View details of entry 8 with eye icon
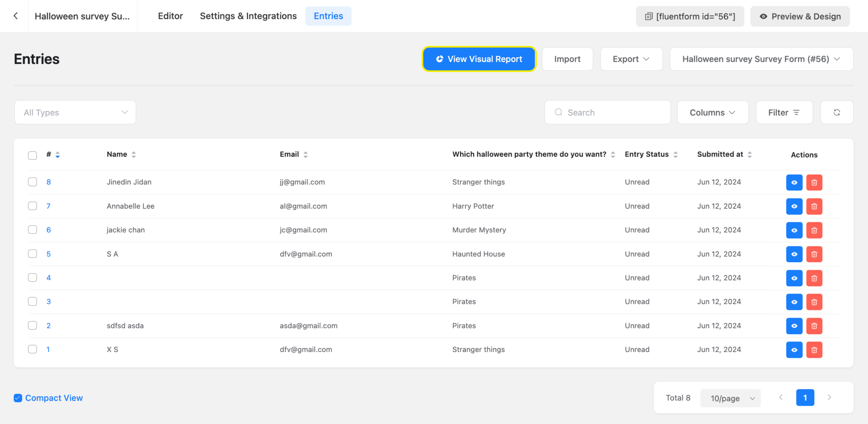 pyautogui.click(x=794, y=182)
